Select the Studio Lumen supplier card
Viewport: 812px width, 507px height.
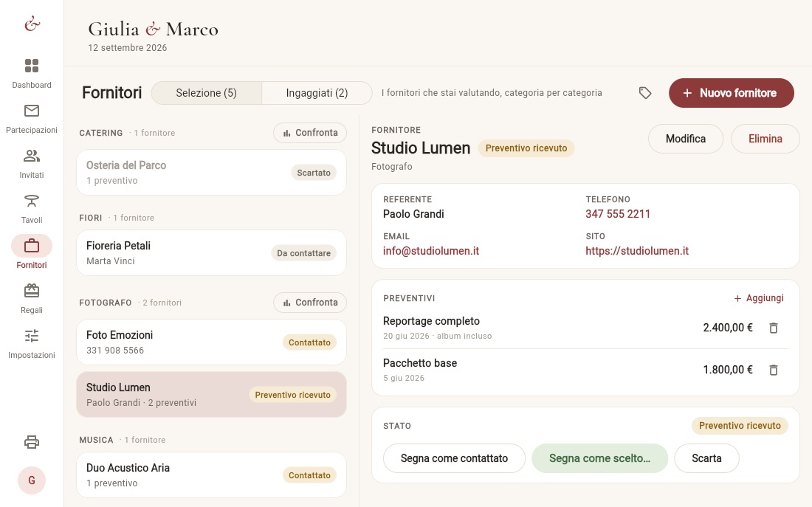tap(211, 395)
